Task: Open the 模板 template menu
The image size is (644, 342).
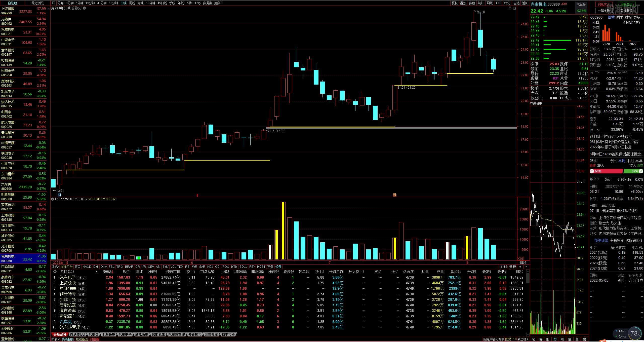Action: 512,267
